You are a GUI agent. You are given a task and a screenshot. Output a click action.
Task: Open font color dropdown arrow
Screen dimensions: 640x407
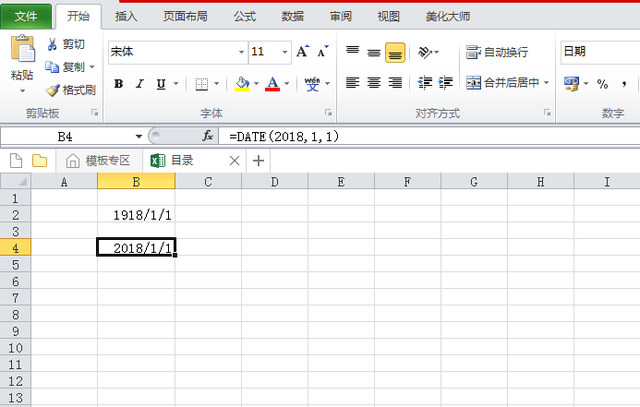click(287, 84)
